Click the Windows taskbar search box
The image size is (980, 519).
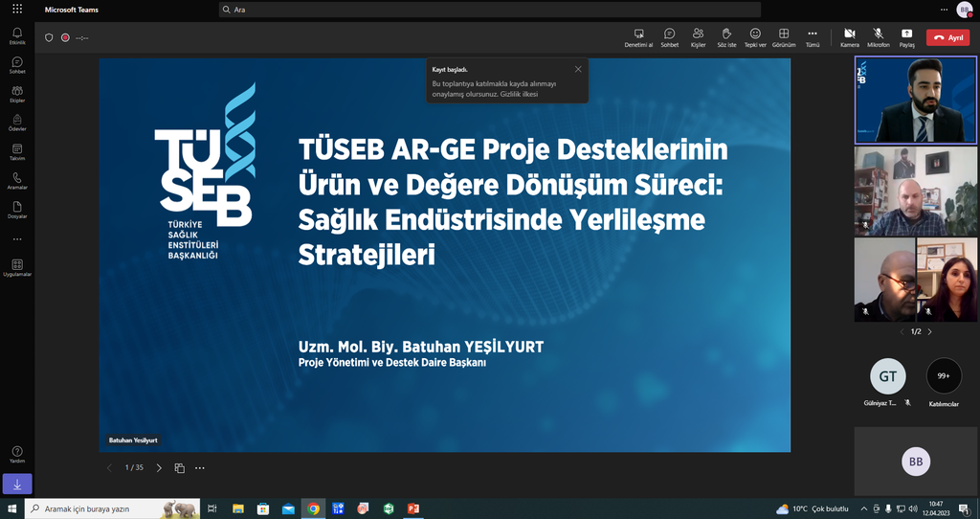pos(113,508)
